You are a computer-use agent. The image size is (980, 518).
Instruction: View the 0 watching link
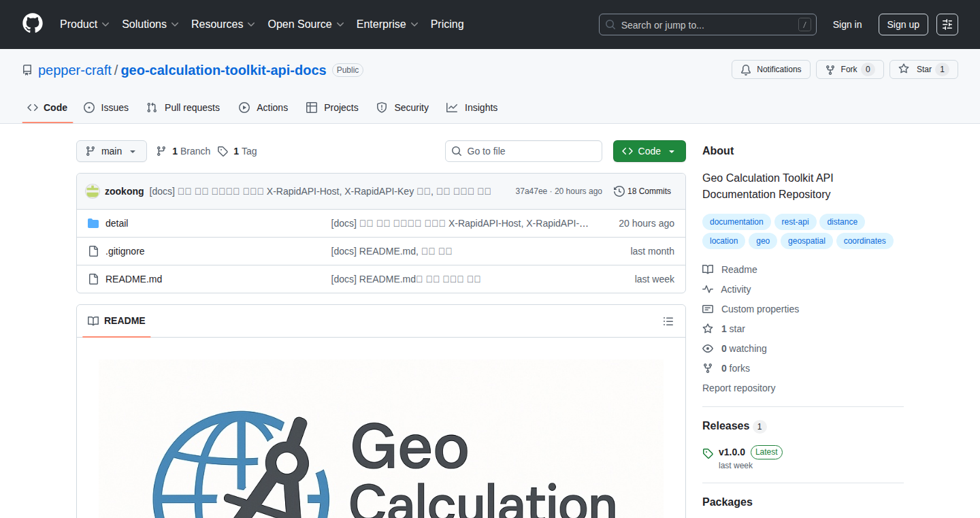[x=735, y=349]
